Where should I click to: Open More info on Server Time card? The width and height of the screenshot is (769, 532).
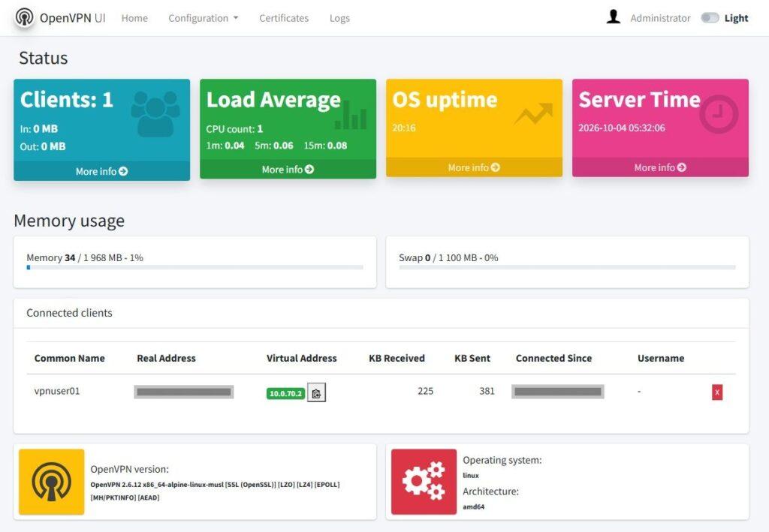coord(660,167)
